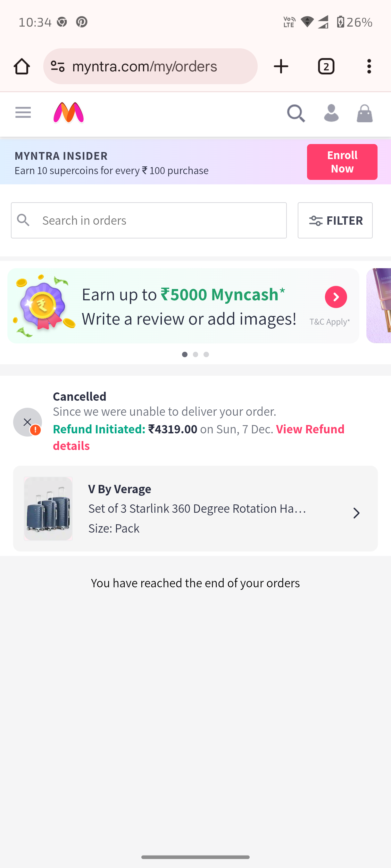Image resolution: width=391 pixels, height=868 pixels.
Task: Show the open tabs switcher
Action: coord(326,66)
